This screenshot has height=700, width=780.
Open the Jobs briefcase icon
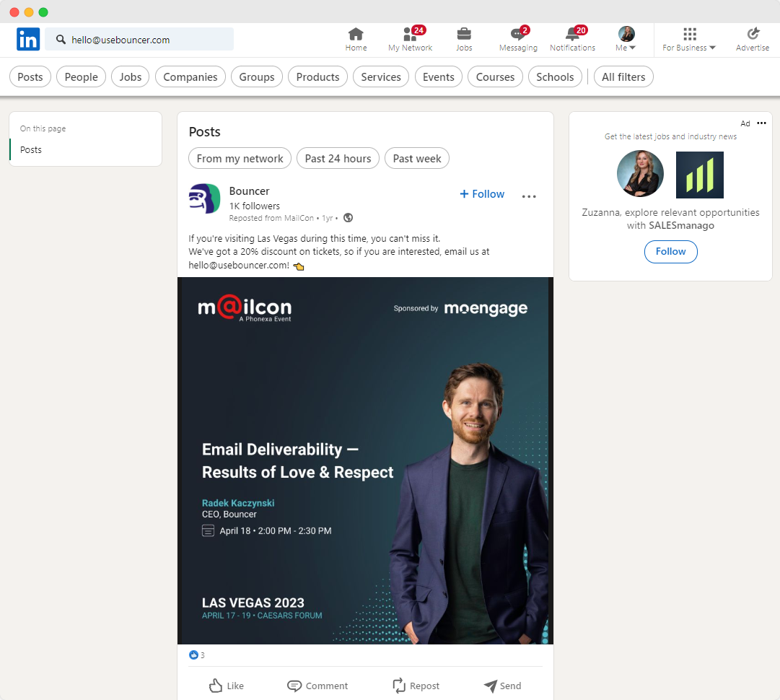click(x=464, y=34)
